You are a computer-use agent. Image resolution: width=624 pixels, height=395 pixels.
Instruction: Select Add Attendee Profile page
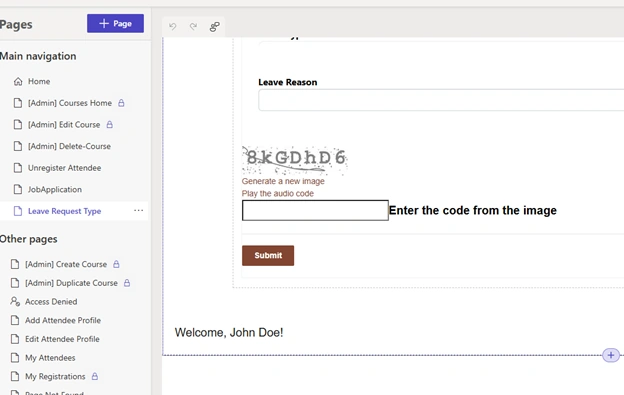tap(63, 320)
